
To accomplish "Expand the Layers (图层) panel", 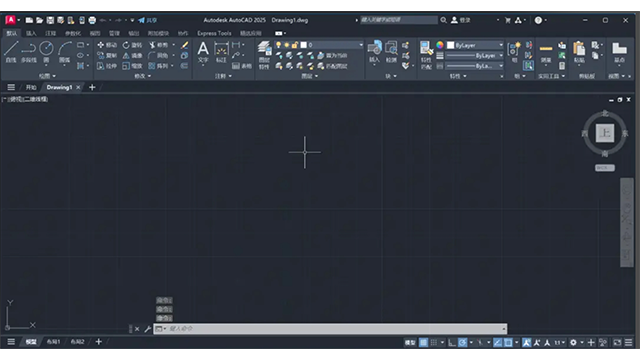I will (309, 76).
